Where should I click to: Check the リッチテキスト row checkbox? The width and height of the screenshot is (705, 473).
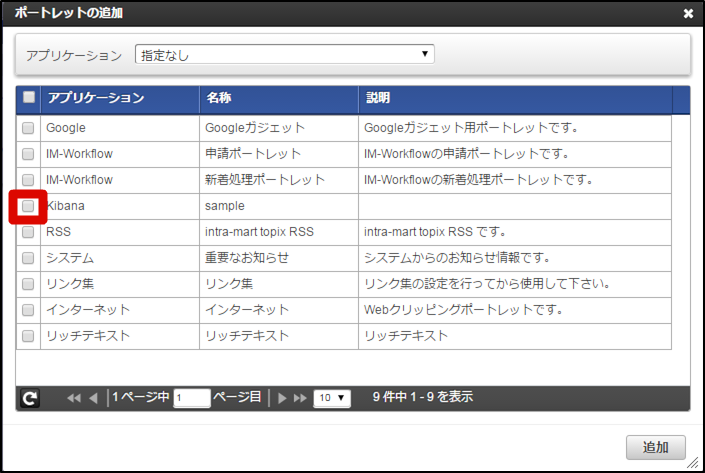click(x=28, y=336)
